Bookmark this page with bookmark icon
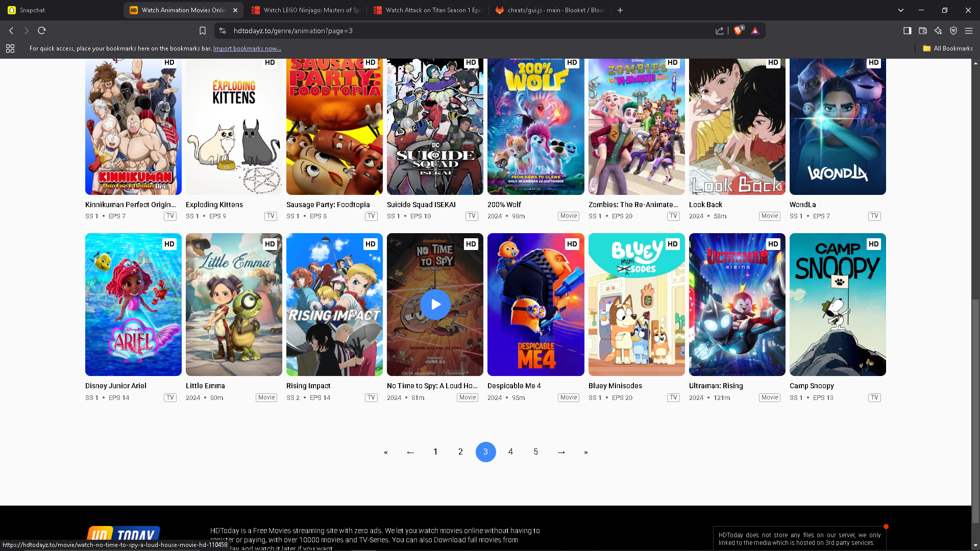Viewport: 980px width, 551px height. coord(203,31)
